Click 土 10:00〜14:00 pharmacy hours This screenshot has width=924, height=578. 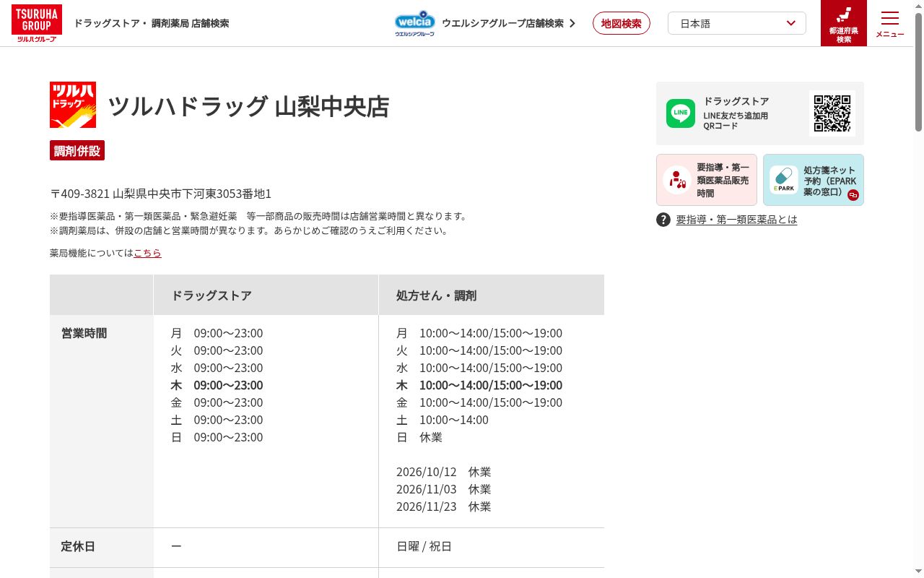tap(443, 420)
